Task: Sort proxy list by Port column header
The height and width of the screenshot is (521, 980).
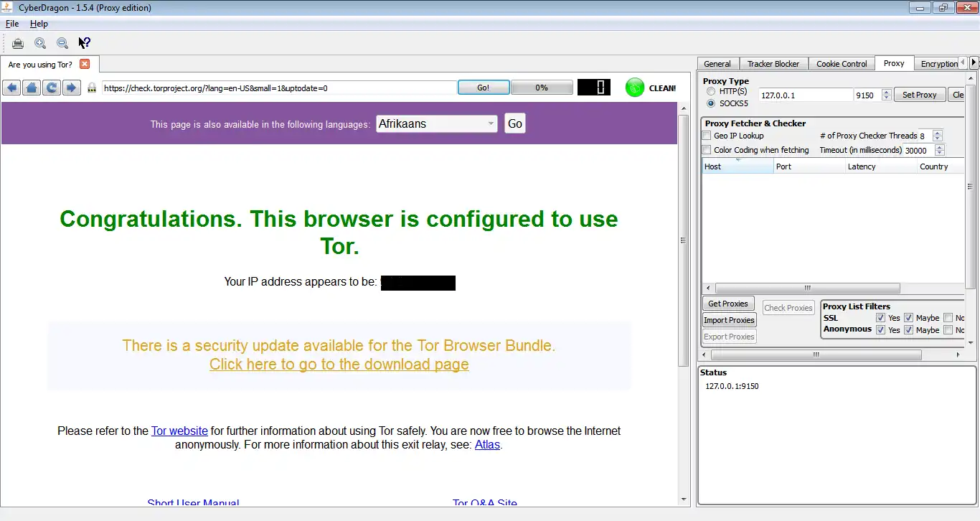Action: click(x=809, y=166)
